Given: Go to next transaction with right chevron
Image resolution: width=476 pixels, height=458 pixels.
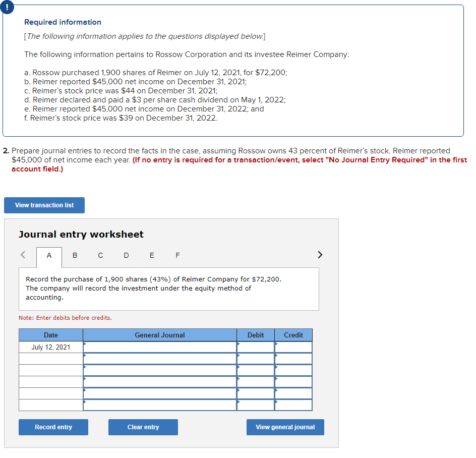Looking at the screenshot, I should pyautogui.click(x=320, y=255).
